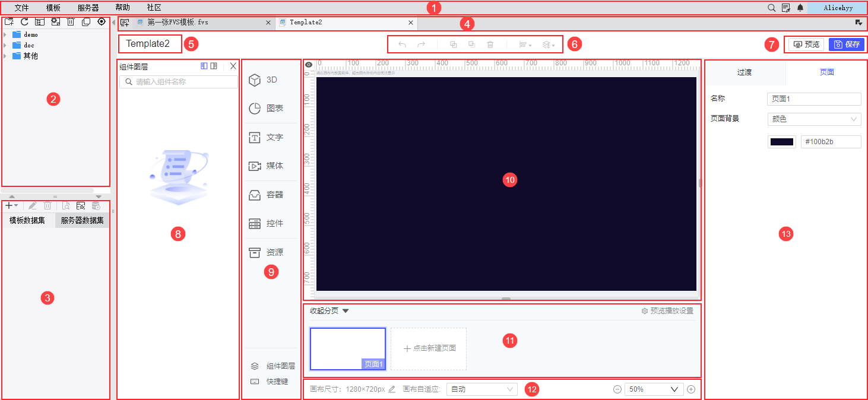Close the Template2 tab
This screenshot has width=868, height=400.
pyautogui.click(x=411, y=23)
